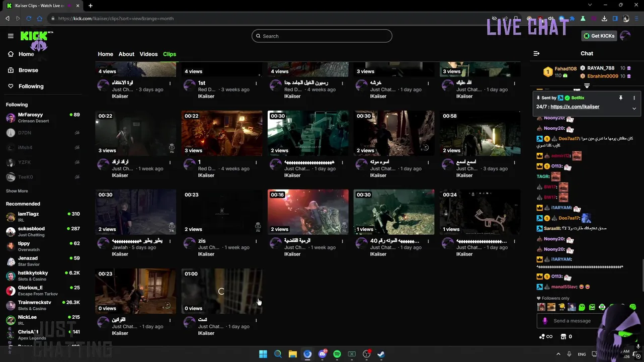Viewport: 644px width, 362px height.
Task: Insert the yellow character emote from the quick bar
Action: (x=561, y=307)
